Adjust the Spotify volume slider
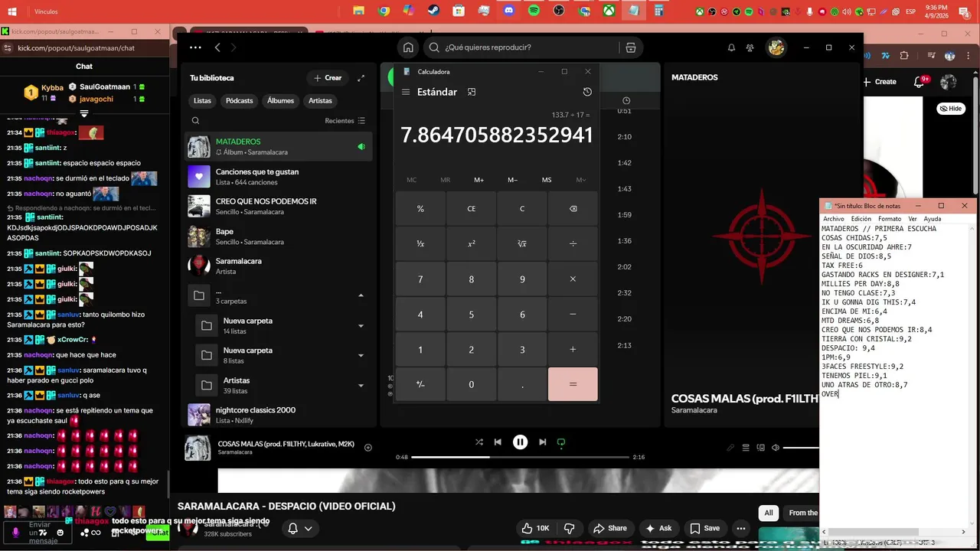This screenshot has width=980, height=551. tap(801, 448)
